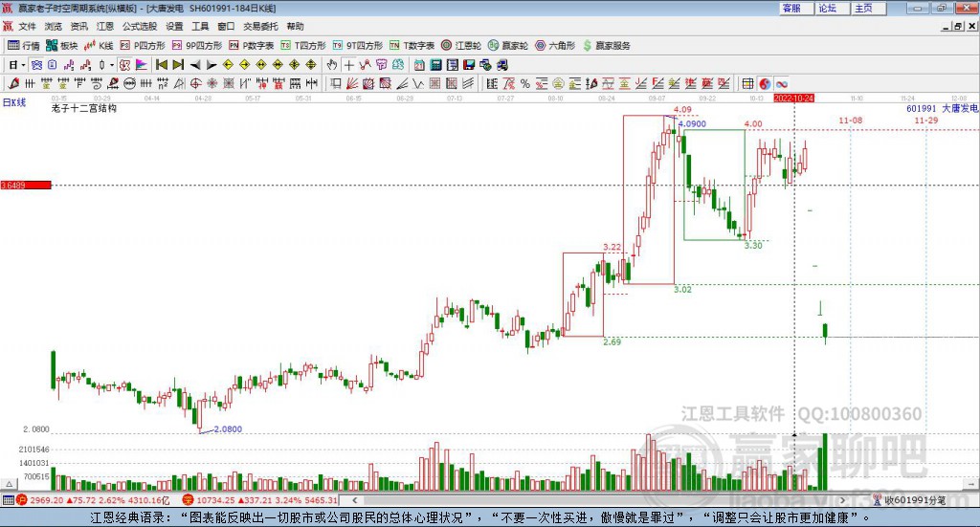Click the black right arrow icon
This screenshot has height=527, width=980.
[212, 65]
